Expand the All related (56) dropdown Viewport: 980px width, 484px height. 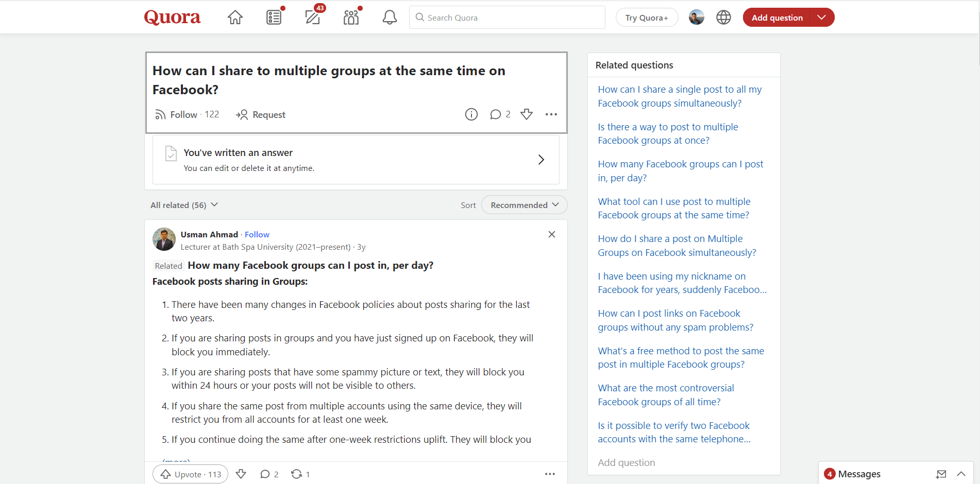point(183,204)
